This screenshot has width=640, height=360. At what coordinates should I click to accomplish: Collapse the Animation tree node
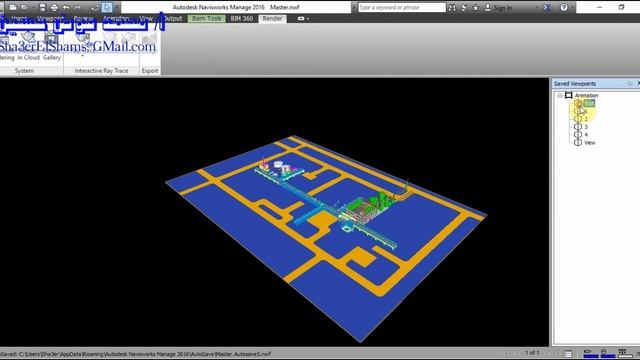point(560,95)
